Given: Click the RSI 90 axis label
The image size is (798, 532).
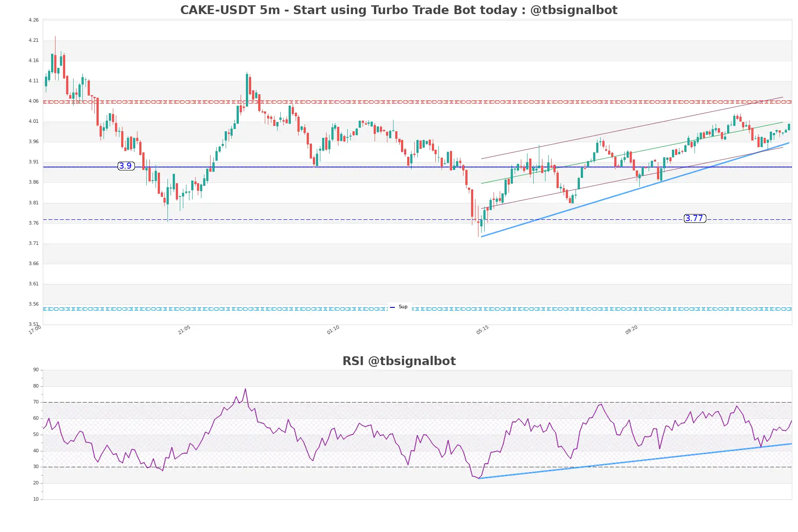Looking at the screenshot, I should click(36, 370).
